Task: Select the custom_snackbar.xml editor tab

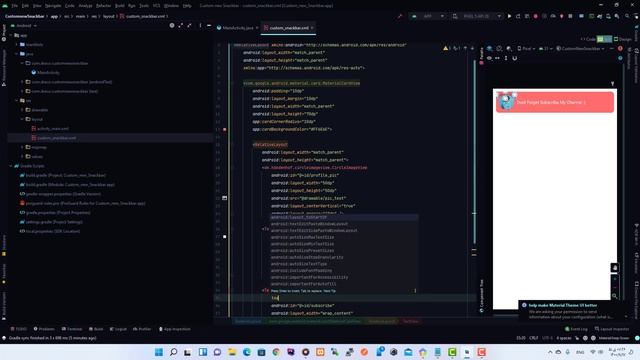Action: (288, 28)
